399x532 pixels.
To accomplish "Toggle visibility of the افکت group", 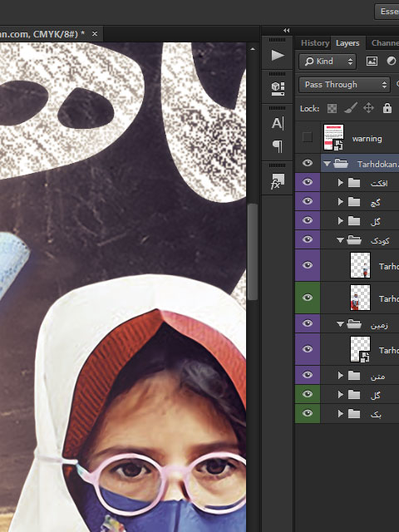I will 308,182.
